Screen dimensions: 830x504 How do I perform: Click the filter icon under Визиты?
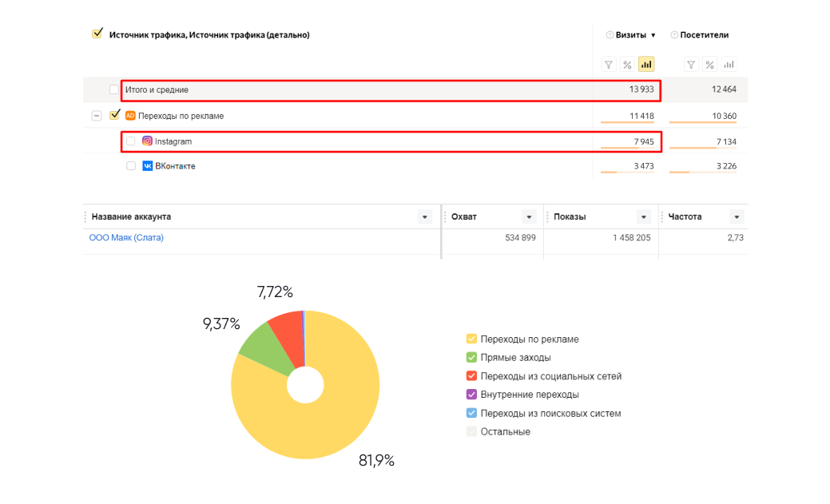609,65
